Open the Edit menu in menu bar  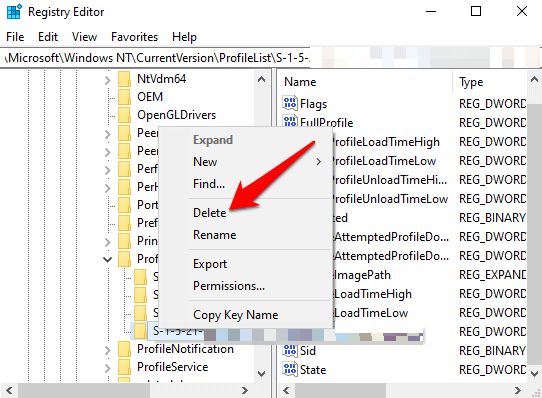[x=48, y=37]
